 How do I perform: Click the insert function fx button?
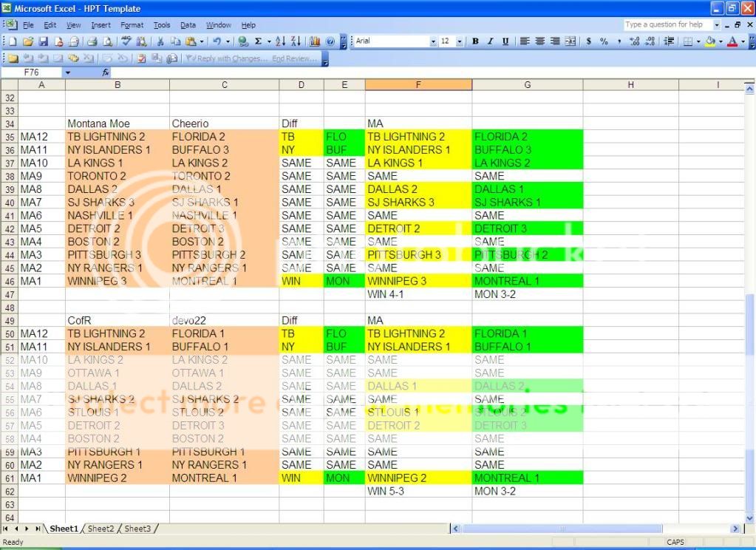pyautogui.click(x=106, y=72)
